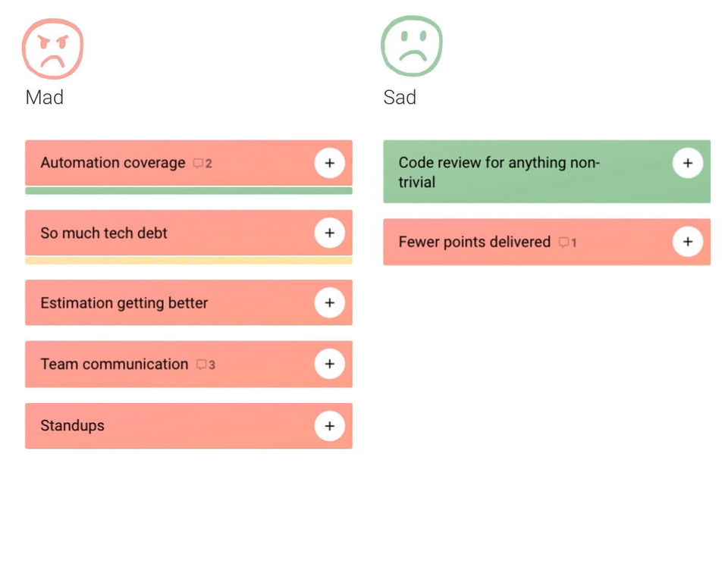This screenshot has width=728, height=582.
Task: Click the angry Mad face icon
Action: (x=52, y=48)
